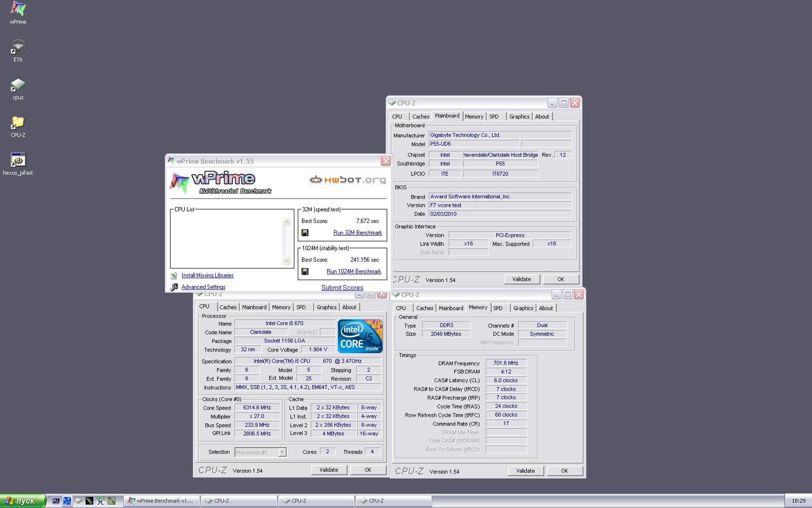812x508 pixels.
Task: Open the ET6 desktop shortcut
Action: [18, 50]
